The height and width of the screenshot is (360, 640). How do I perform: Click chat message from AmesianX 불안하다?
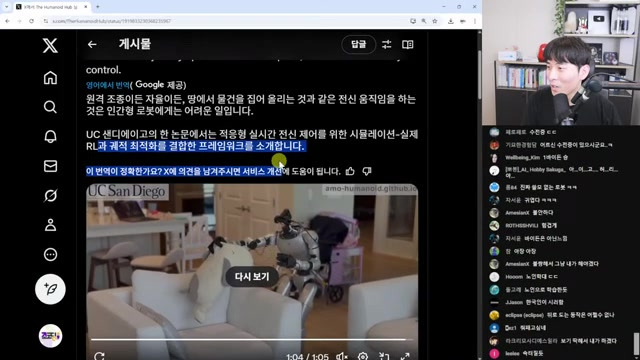point(529,213)
